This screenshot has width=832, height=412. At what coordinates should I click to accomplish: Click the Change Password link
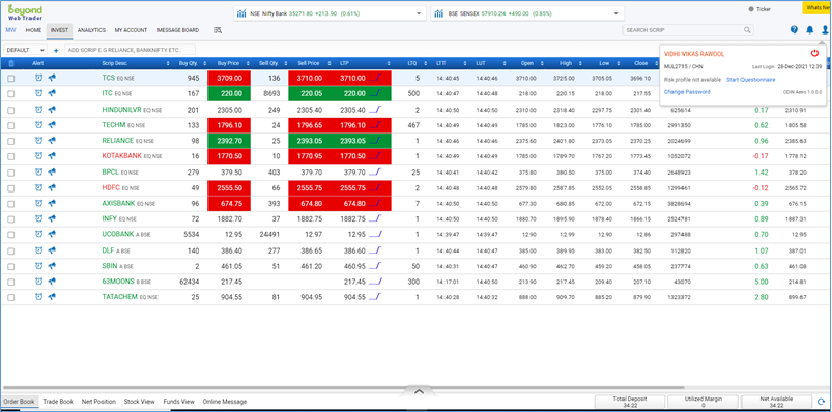point(687,92)
